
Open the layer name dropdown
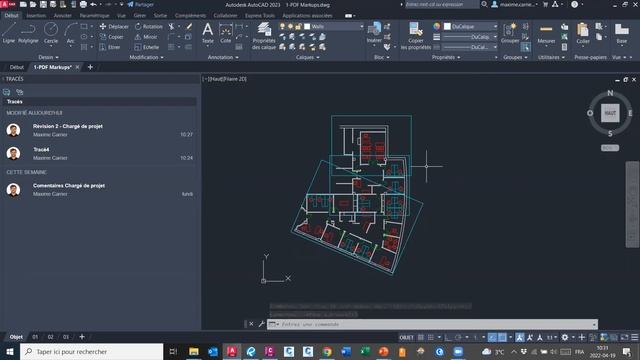pos(362,27)
